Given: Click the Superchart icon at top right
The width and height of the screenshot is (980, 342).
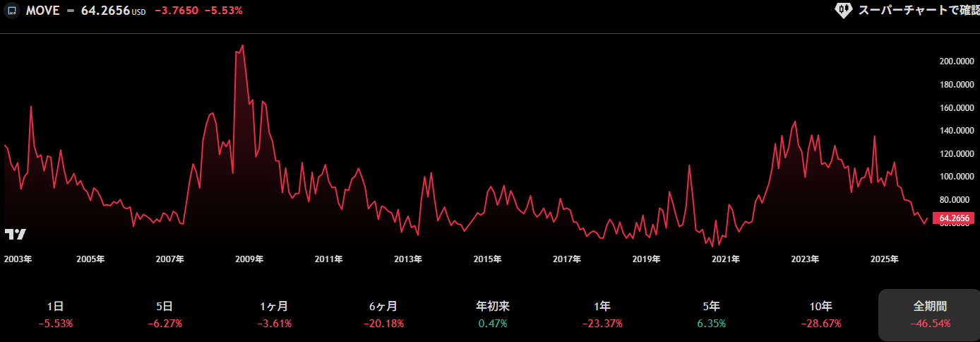Looking at the screenshot, I should pos(843,10).
